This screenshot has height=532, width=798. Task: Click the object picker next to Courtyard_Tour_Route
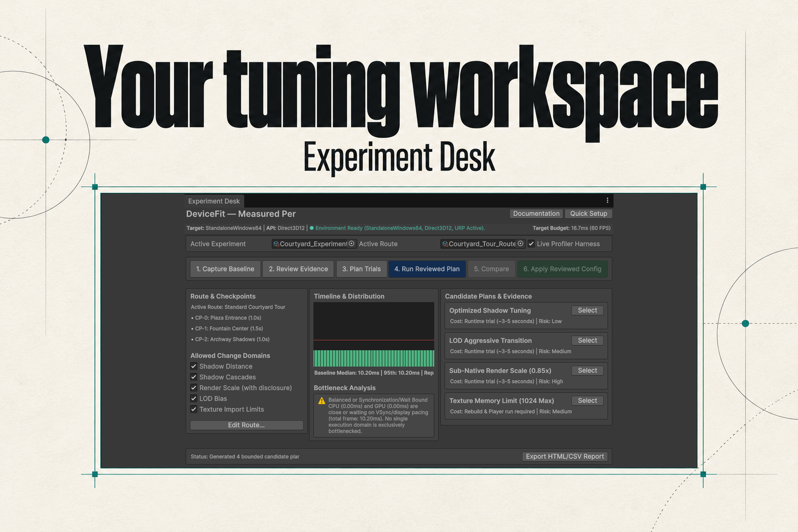(x=520, y=244)
